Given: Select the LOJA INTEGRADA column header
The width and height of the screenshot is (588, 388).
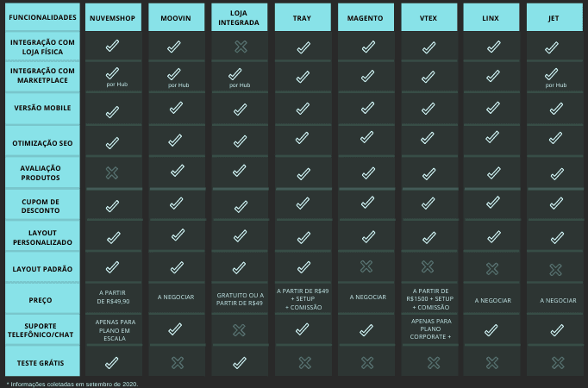Looking at the screenshot, I should point(239,17).
